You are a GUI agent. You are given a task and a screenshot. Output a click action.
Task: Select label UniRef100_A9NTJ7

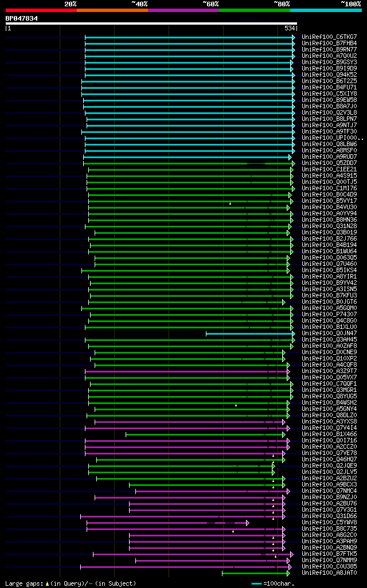click(329, 126)
